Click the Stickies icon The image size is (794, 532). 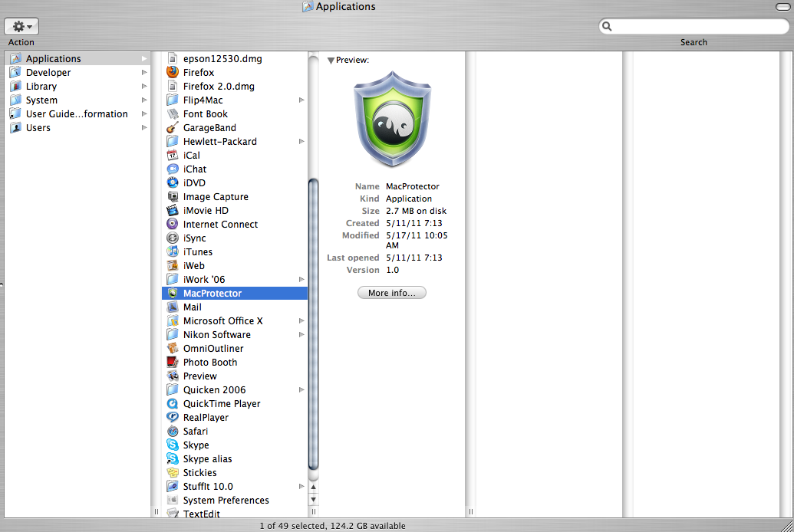click(173, 472)
